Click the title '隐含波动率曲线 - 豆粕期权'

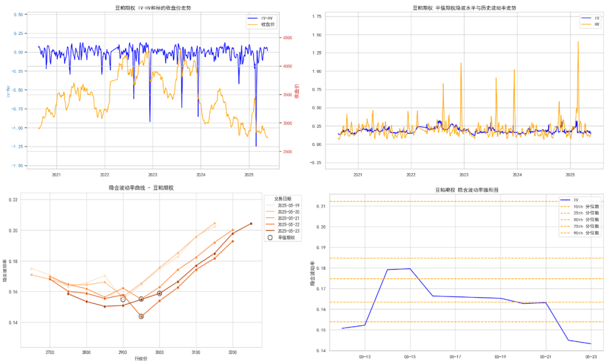point(142,188)
